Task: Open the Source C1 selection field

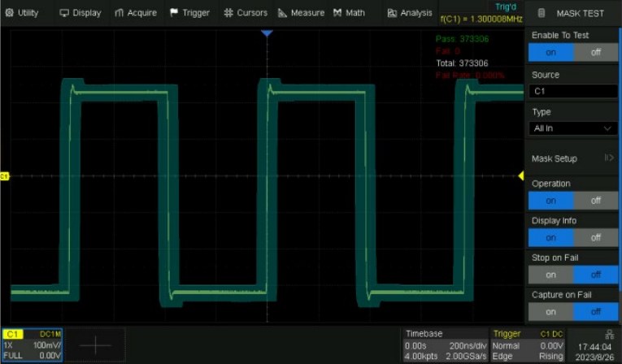Action: point(573,91)
